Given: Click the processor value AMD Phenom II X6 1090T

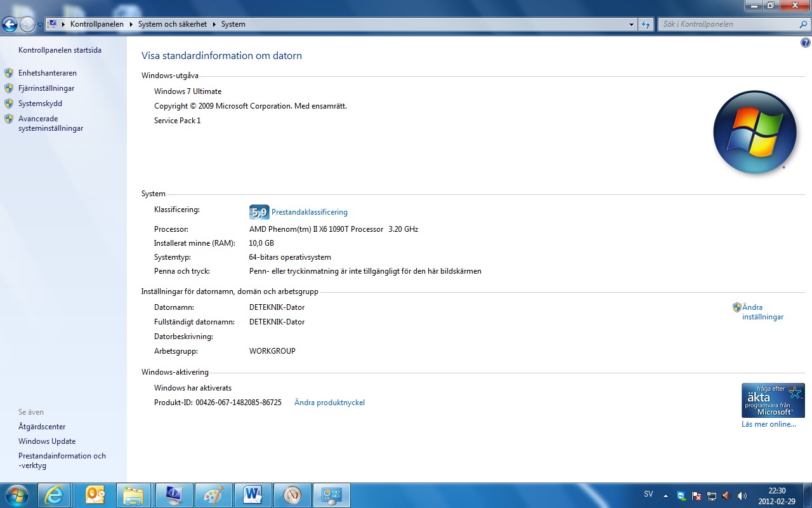Looking at the screenshot, I should 334,229.
